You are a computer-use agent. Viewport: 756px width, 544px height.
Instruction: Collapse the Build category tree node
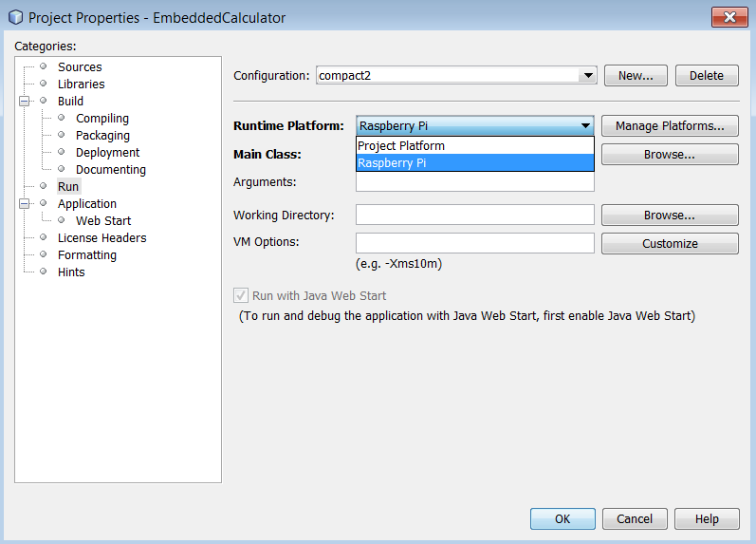pyautogui.click(x=26, y=102)
